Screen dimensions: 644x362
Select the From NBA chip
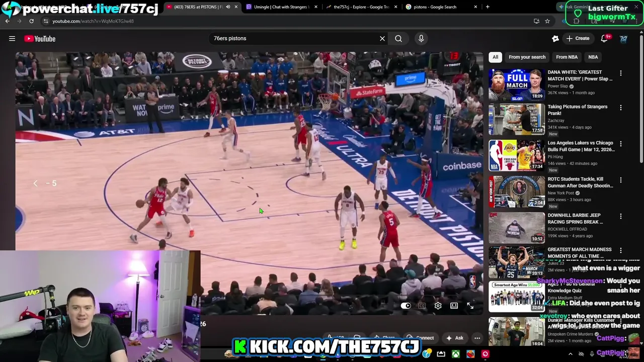(567, 57)
